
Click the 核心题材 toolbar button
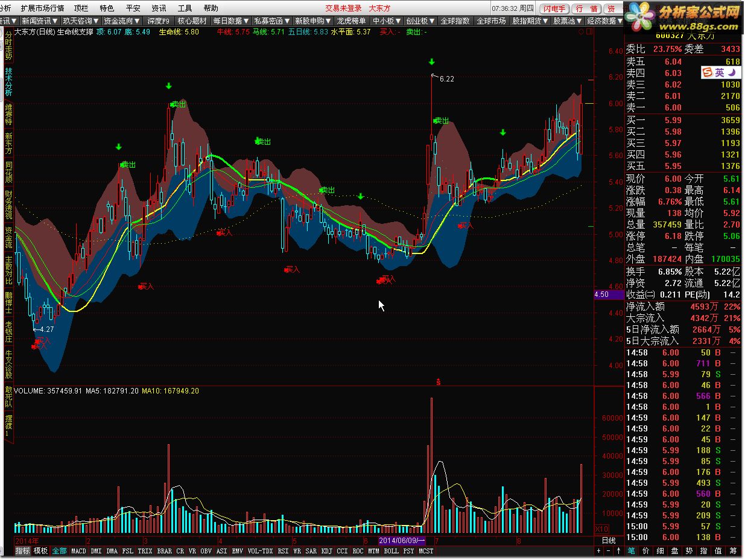(x=192, y=21)
